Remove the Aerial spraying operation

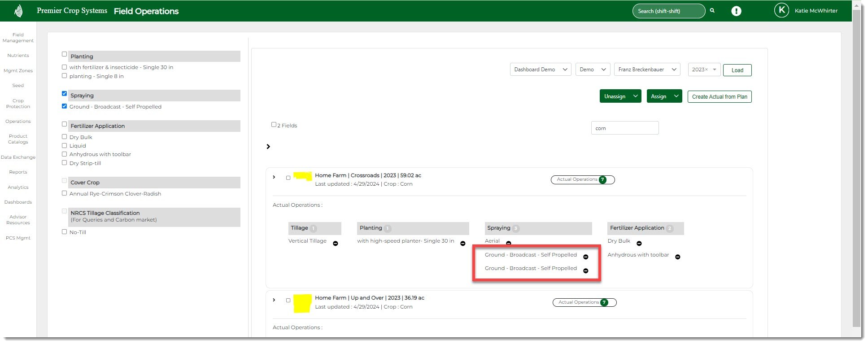coord(509,243)
